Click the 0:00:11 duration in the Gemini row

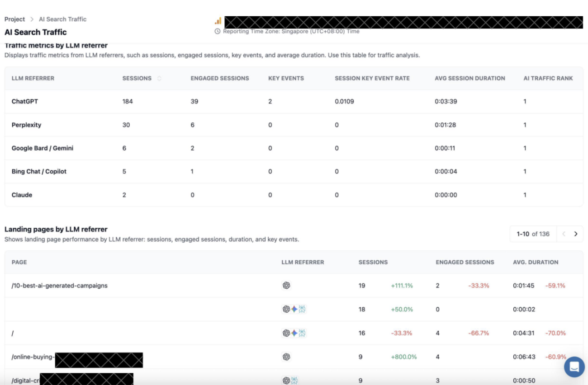click(445, 148)
